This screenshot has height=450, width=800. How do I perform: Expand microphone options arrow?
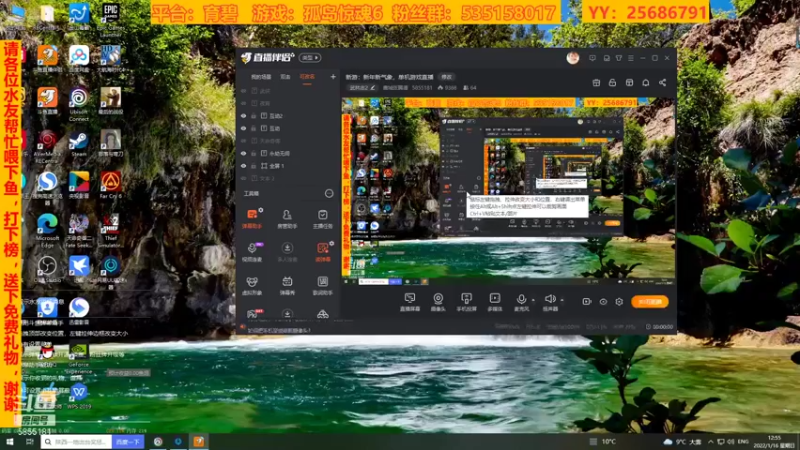coord(533,300)
